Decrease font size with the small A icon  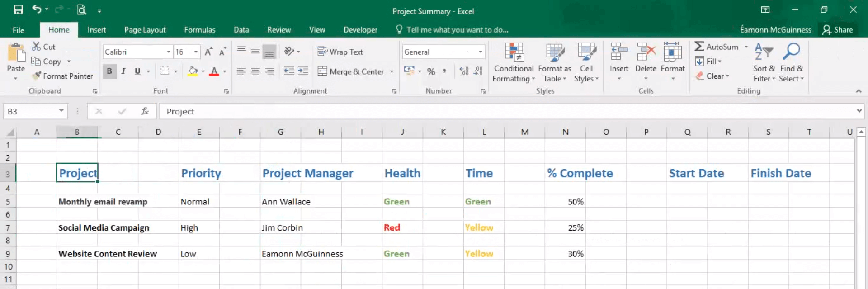(222, 52)
